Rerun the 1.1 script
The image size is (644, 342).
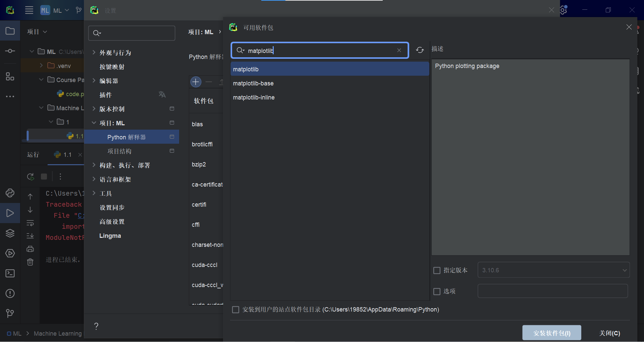pyautogui.click(x=31, y=177)
